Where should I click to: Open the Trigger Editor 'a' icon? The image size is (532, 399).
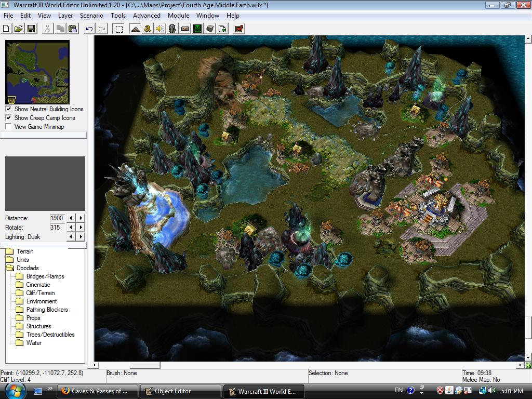pyautogui.click(x=147, y=29)
